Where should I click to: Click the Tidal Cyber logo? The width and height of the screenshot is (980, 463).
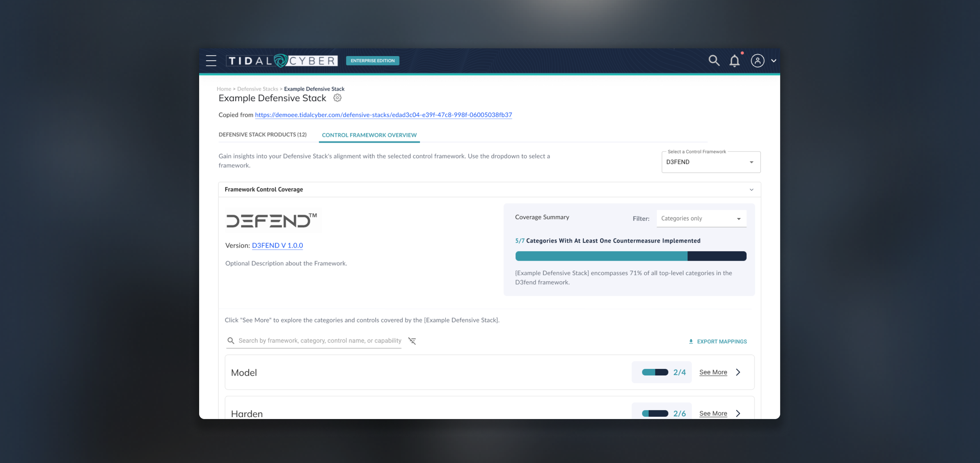(x=281, y=60)
